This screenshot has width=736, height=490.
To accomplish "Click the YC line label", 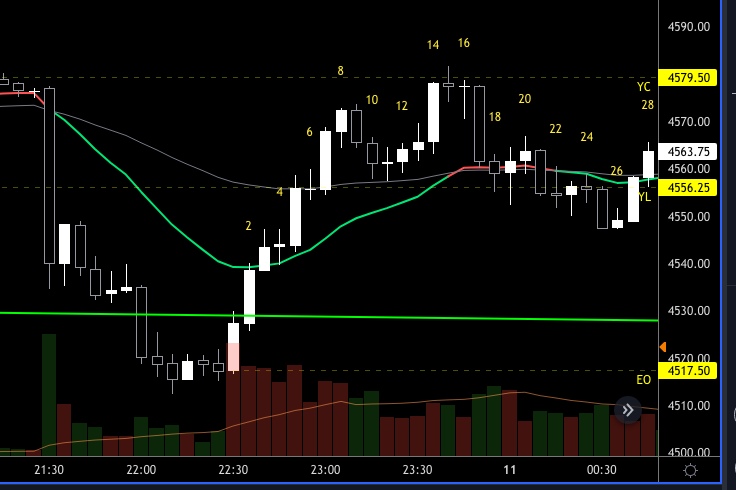I will click(x=644, y=87).
